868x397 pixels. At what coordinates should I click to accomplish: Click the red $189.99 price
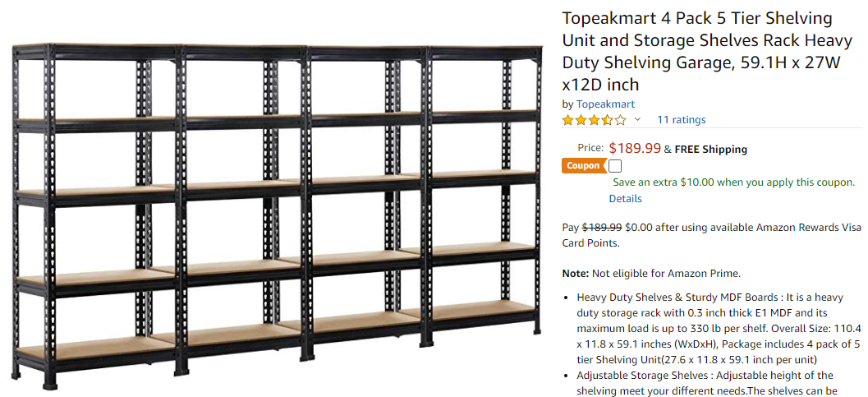click(x=635, y=148)
